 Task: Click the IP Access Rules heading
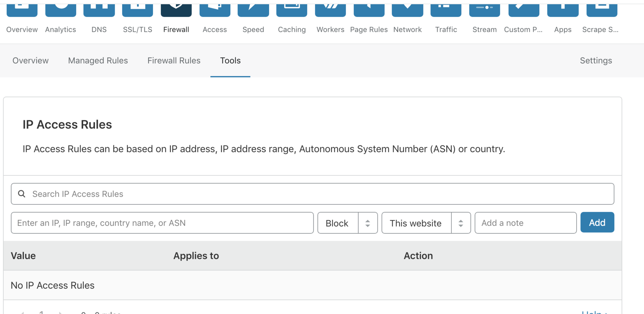point(67,125)
